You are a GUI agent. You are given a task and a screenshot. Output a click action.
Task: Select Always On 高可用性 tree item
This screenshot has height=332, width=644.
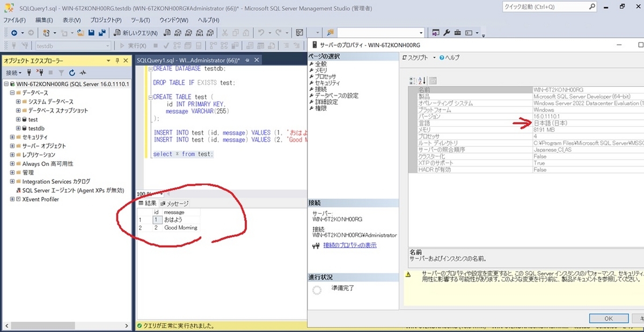tap(48, 164)
